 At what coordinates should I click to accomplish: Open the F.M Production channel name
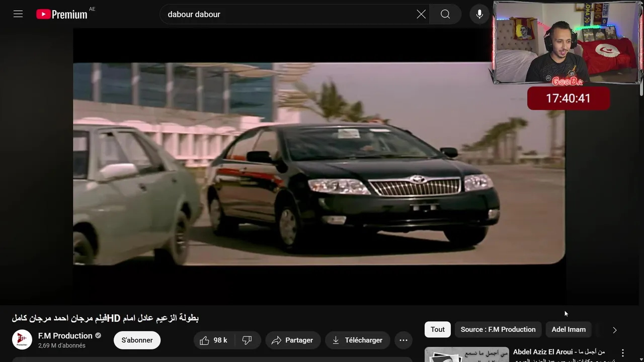pyautogui.click(x=65, y=335)
